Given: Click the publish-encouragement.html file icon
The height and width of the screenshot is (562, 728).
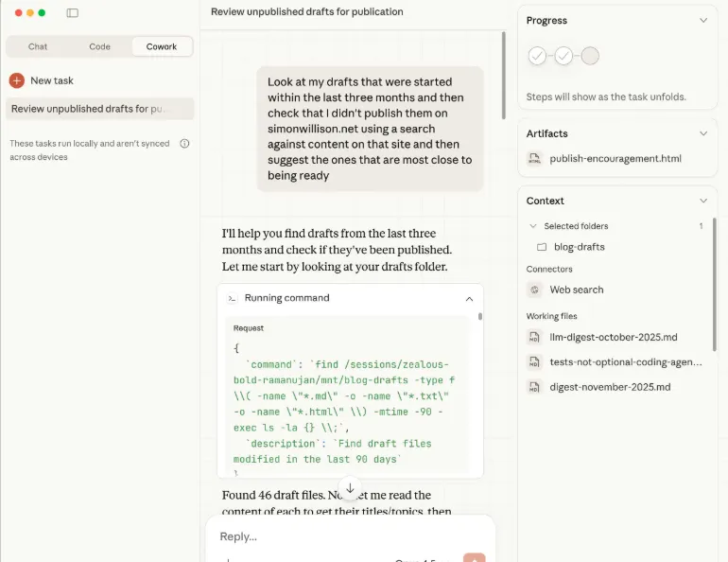Looking at the screenshot, I should [x=534, y=159].
